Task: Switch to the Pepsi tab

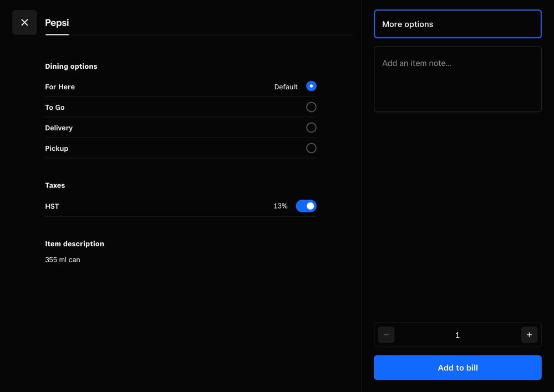Action: click(x=57, y=23)
